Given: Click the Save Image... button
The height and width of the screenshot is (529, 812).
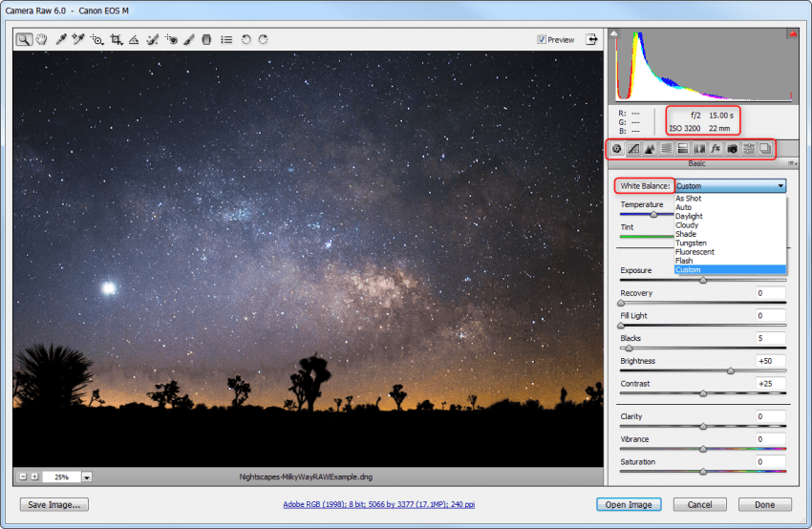Looking at the screenshot, I should (53, 505).
